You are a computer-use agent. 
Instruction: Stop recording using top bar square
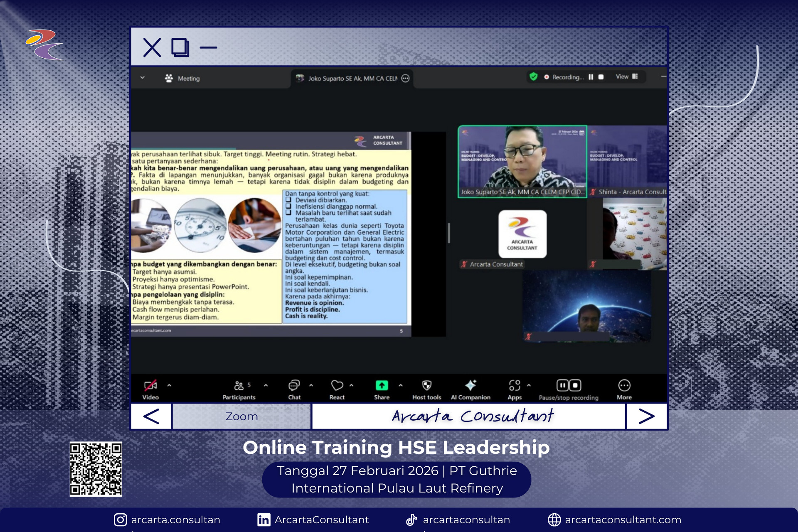coord(601,77)
